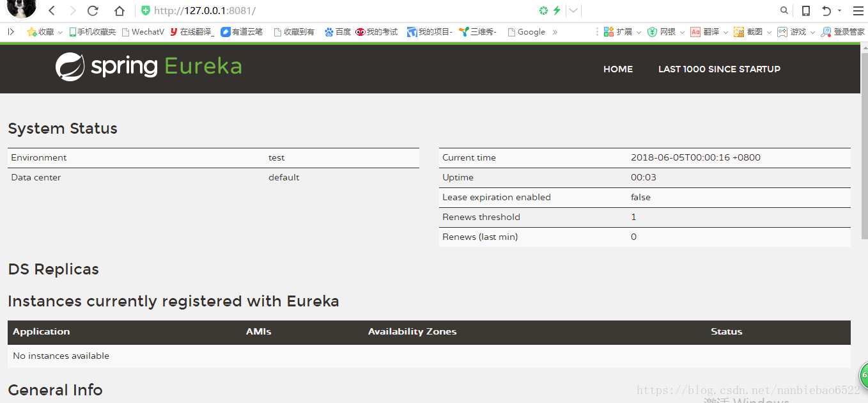This screenshot has height=403, width=868.
Task: Reload the page with refresh icon
Action: point(93,11)
